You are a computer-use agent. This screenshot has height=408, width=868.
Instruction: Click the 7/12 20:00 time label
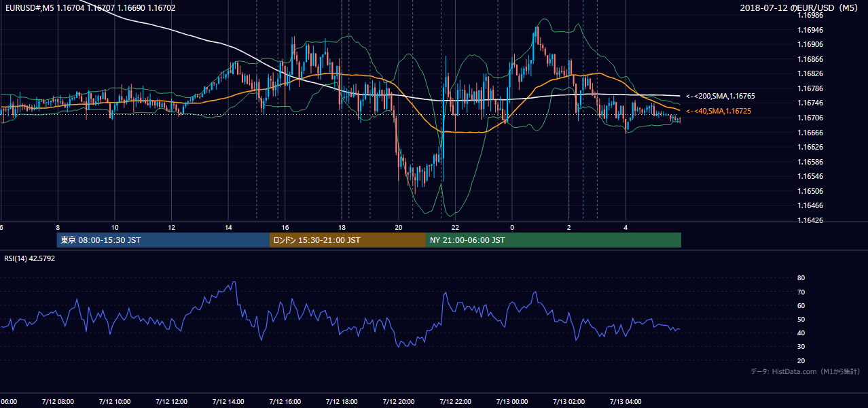[x=399, y=401]
